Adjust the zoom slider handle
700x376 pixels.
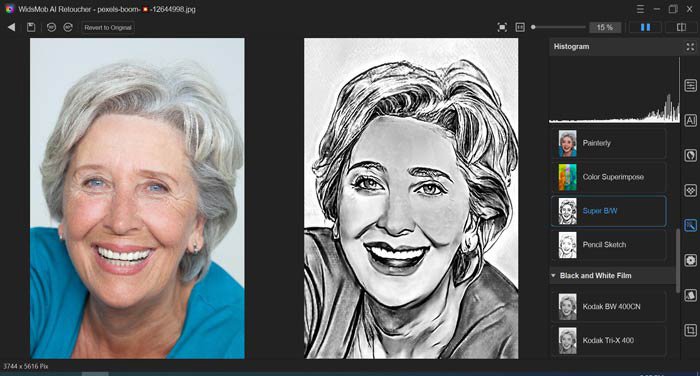click(x=533, y=27)
